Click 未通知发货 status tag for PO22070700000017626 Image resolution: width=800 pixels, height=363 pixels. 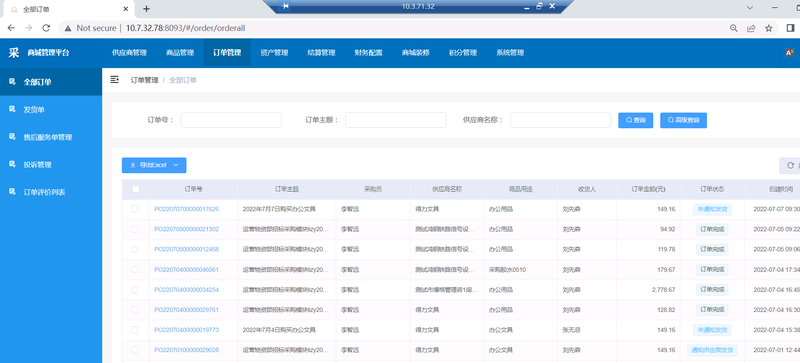click(712, 209)
